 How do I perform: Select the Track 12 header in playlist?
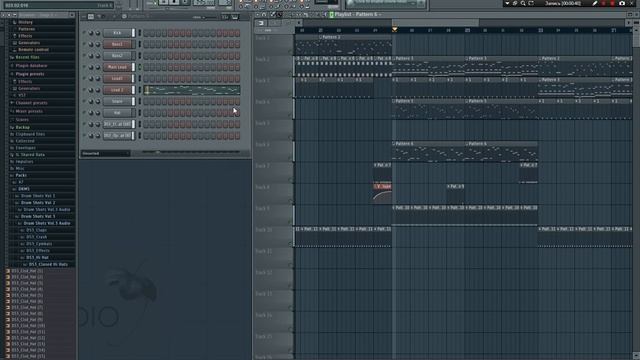pyautogui.click(x=273, y=279)
